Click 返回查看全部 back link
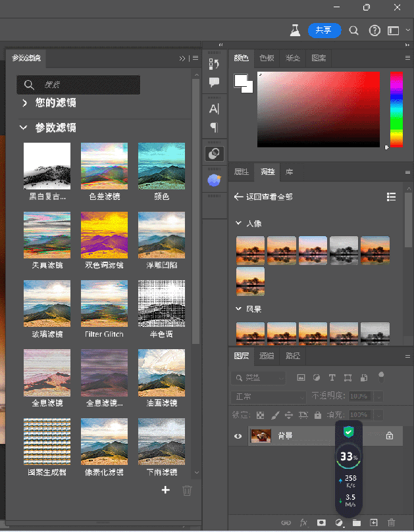Screen dimensions: 414x532 pos(263,197)
